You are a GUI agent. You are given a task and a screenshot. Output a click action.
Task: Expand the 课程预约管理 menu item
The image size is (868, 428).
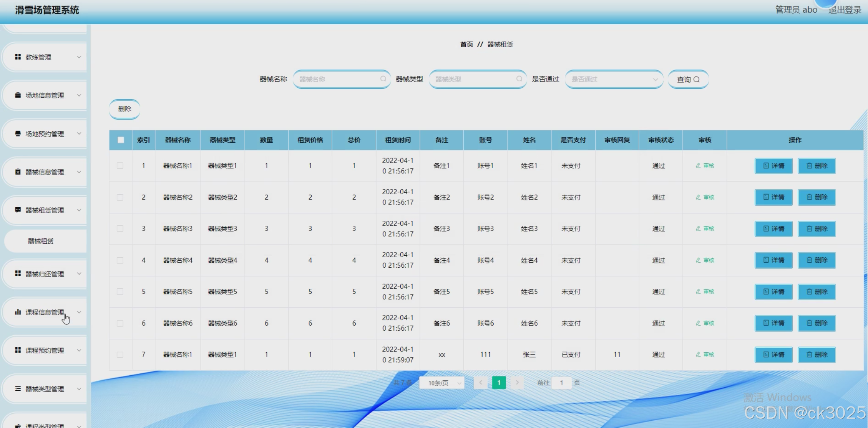click(45, 350)
